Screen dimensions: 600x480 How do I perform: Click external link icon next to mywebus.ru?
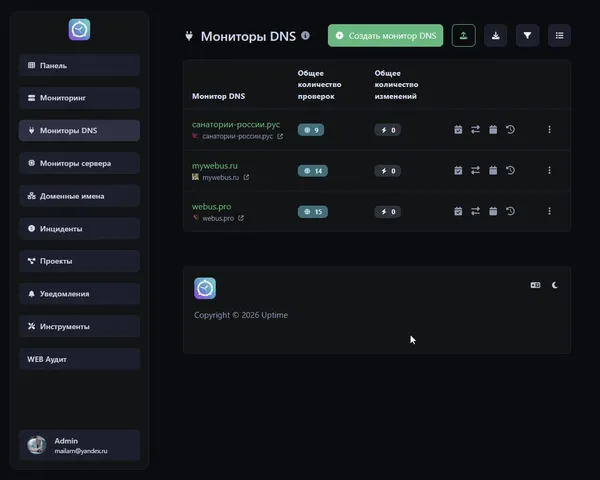[246, 177]
